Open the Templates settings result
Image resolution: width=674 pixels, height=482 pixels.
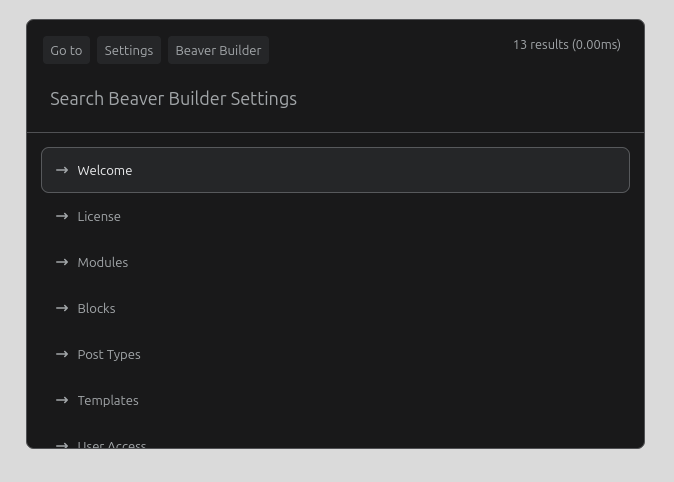pos(335,400)
